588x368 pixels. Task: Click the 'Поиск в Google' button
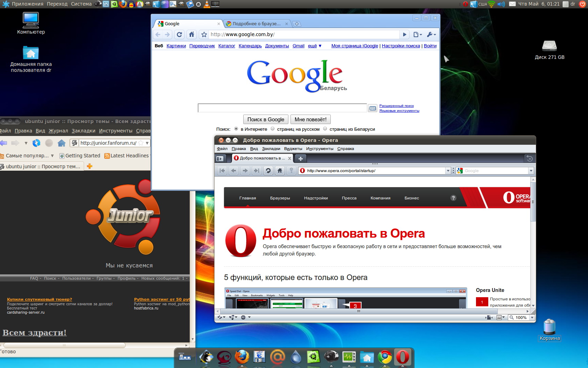pyautogui.click(x=266, y=120)
